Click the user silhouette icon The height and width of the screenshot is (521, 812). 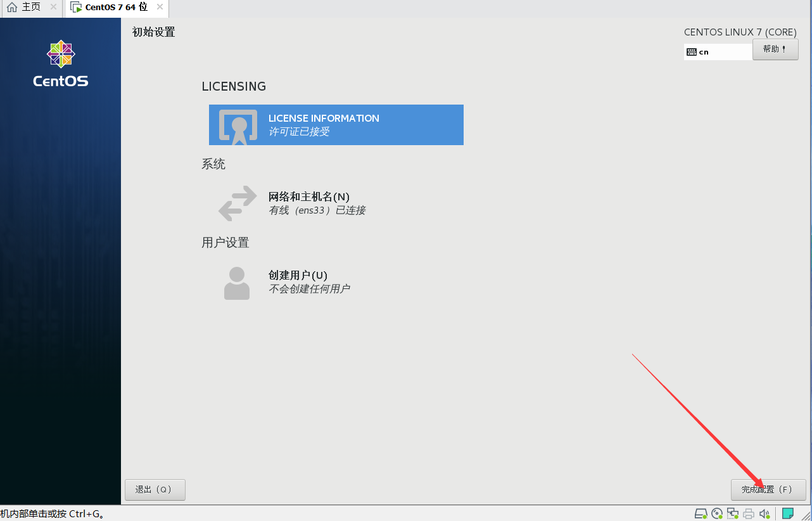(237, 283)
